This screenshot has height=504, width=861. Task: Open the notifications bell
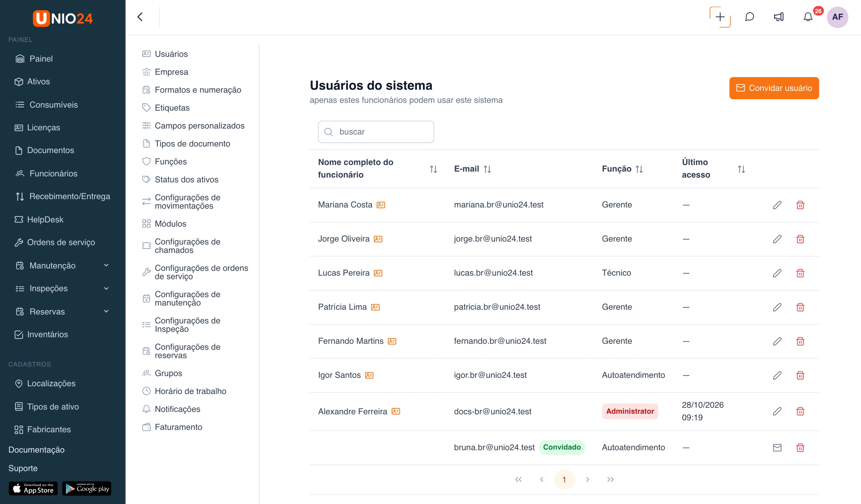[x=808, y=17]
